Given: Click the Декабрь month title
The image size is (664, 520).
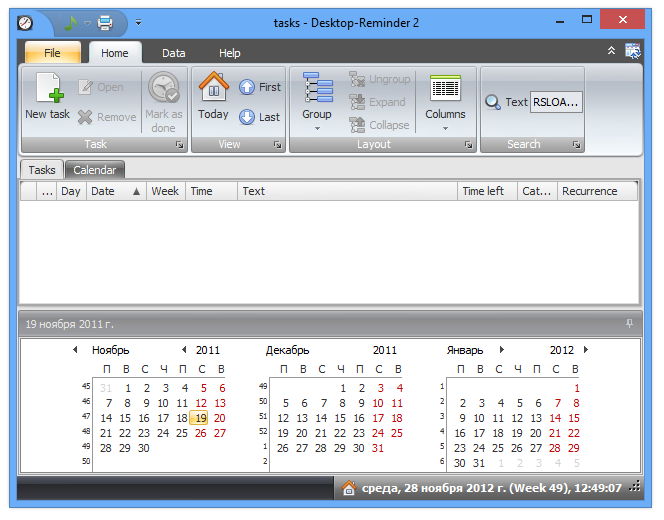Looking at the screenshot, I should click(x=288, y=350).
